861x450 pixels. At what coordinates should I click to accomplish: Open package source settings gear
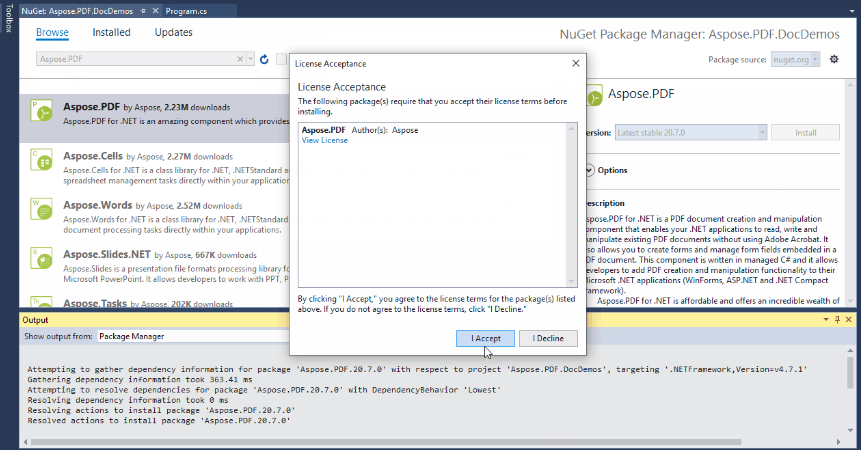tap(834, 59)
